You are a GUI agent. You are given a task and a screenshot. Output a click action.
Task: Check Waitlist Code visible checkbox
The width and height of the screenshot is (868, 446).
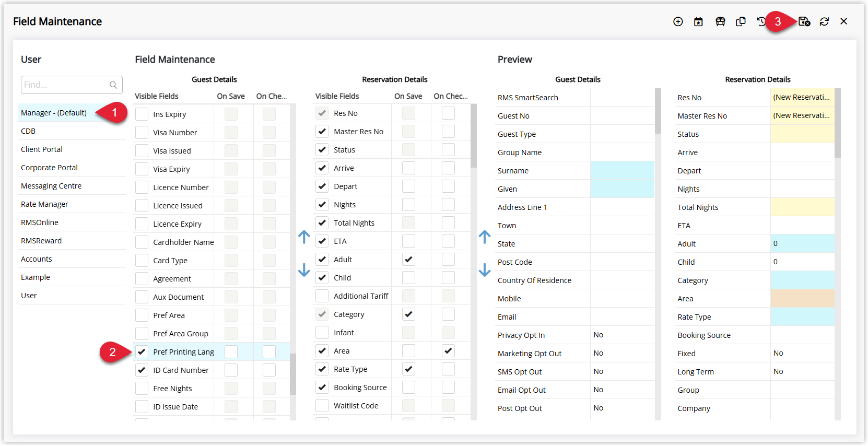point(322,405)
